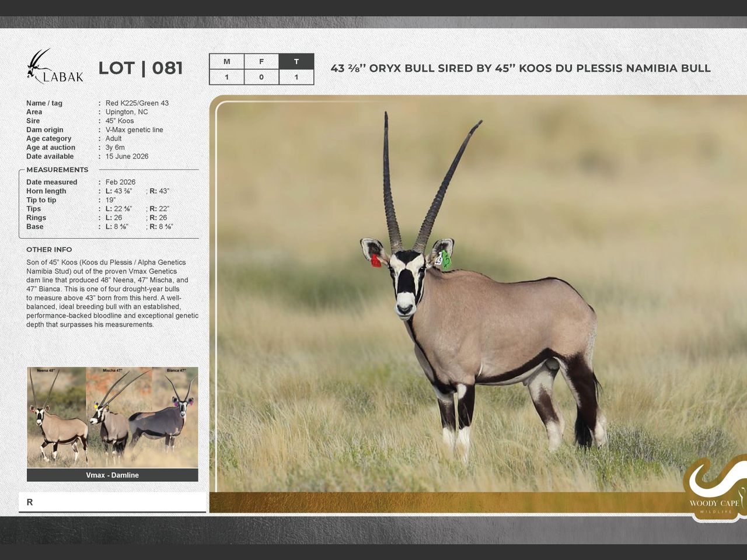The height and width of the screenshot is (560, 747).
Task: Click the red ear tag on the oryx
Action: 376,261
